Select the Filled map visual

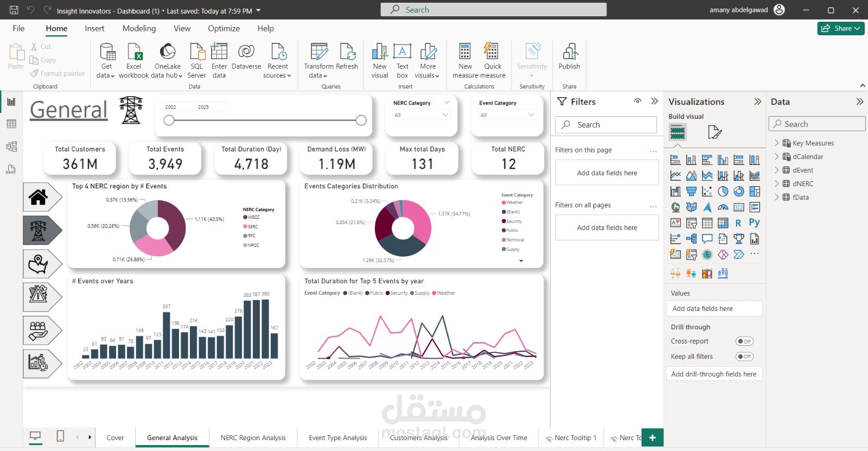pyautogui.click(x=691, y=207)
